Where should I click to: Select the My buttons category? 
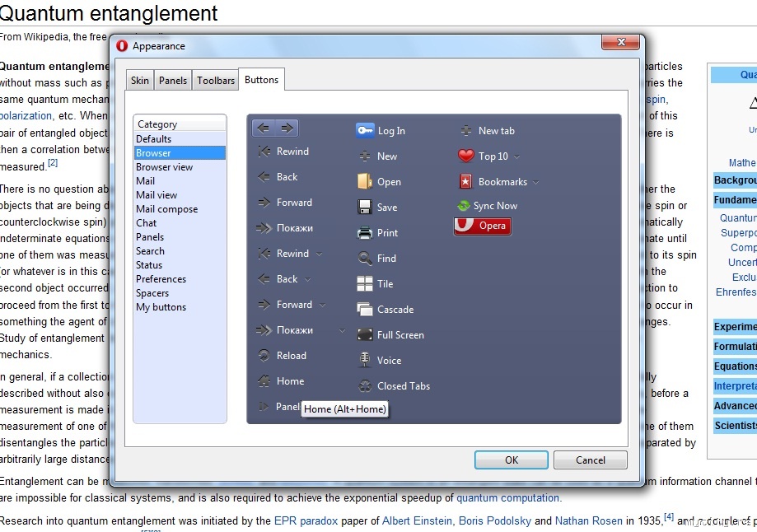(180, 307)
